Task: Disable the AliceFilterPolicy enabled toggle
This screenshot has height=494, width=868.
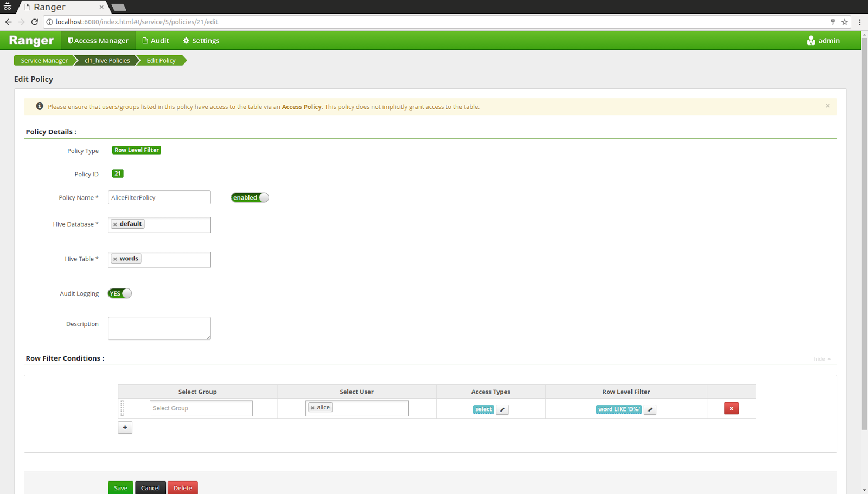Action: point(249,197)
